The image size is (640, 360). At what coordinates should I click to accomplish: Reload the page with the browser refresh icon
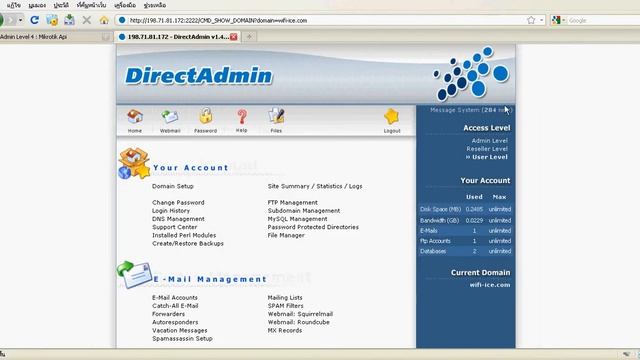coord(35,20)
